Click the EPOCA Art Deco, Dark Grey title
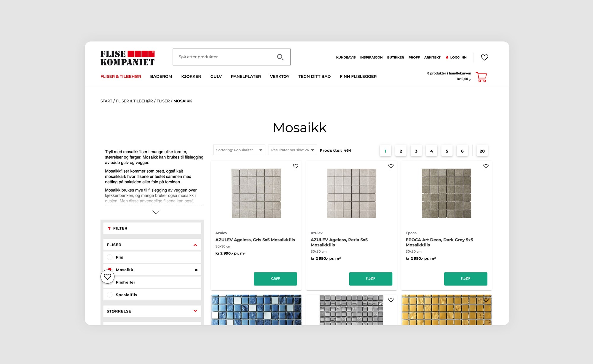This screenshot has width=593, height=364. click(439, 242)
